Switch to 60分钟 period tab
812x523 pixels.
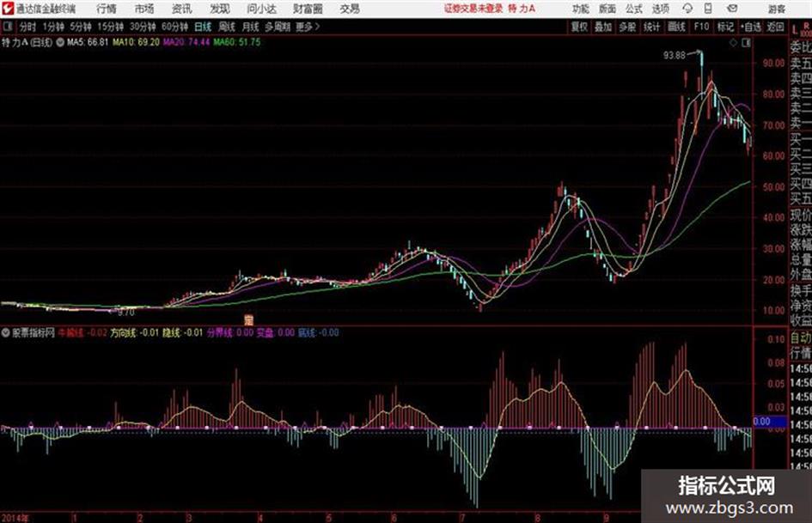[175, 27]
